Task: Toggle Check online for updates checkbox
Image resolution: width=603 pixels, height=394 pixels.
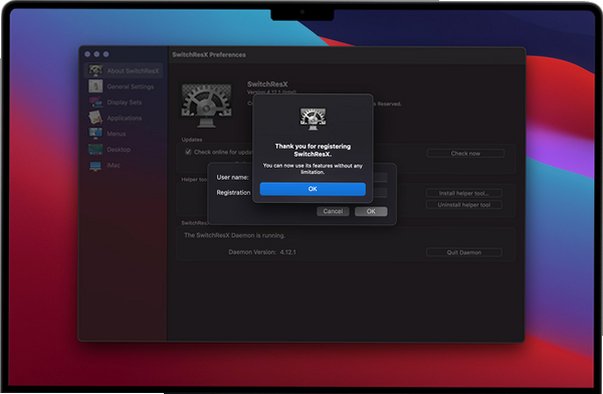Action: (188, 152)
